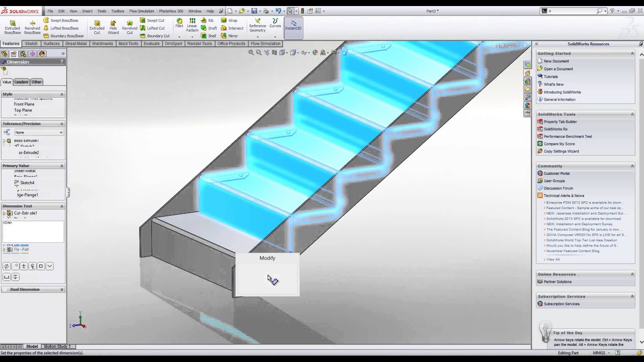Click View All under Technical Alerts
This screenshot has height=362, width=644.
[553, 259]
